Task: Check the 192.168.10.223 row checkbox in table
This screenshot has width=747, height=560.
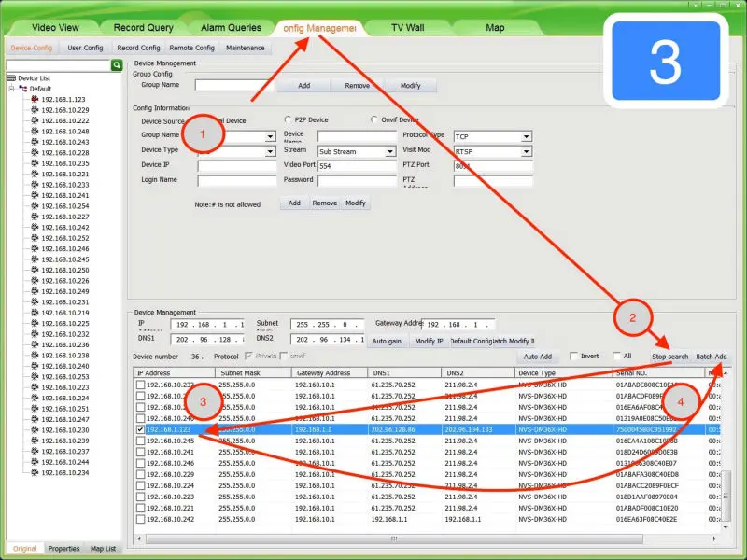Action: pyautogui.click(x=141, y=497)
